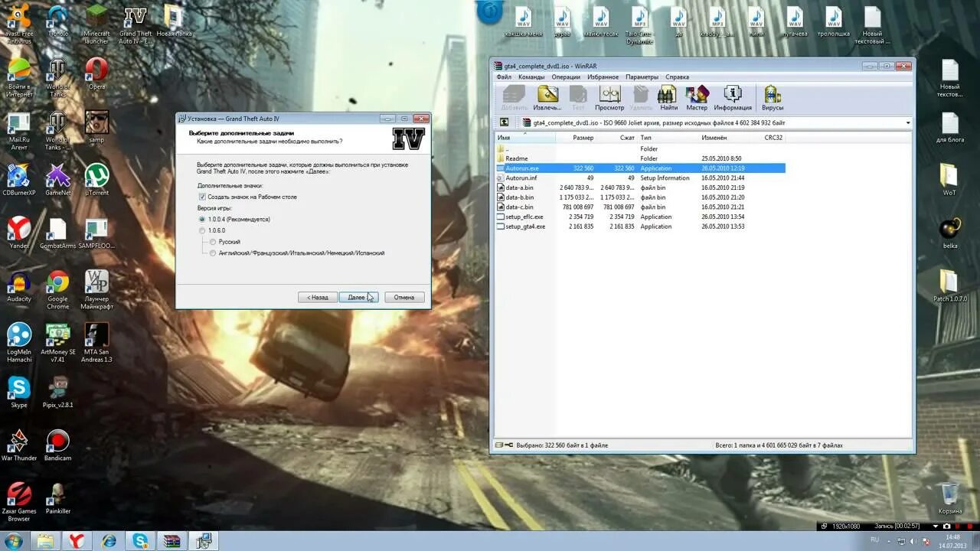Click the Skype icon in the taskbar
Image resolution: width=980 pixels, height=551 pixels.
(x=141, y=540)
